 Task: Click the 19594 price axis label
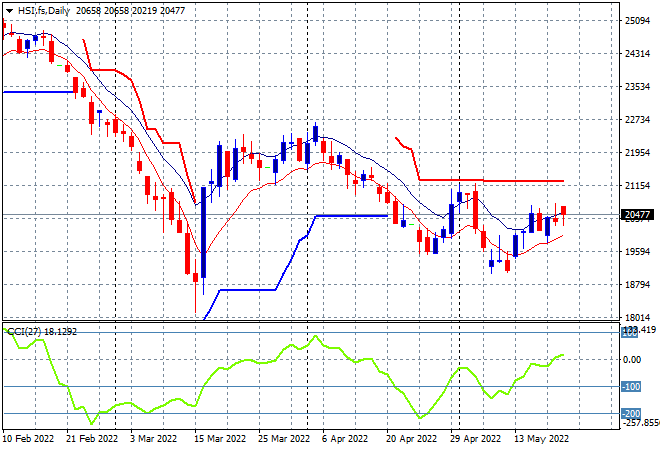point(637,251)
